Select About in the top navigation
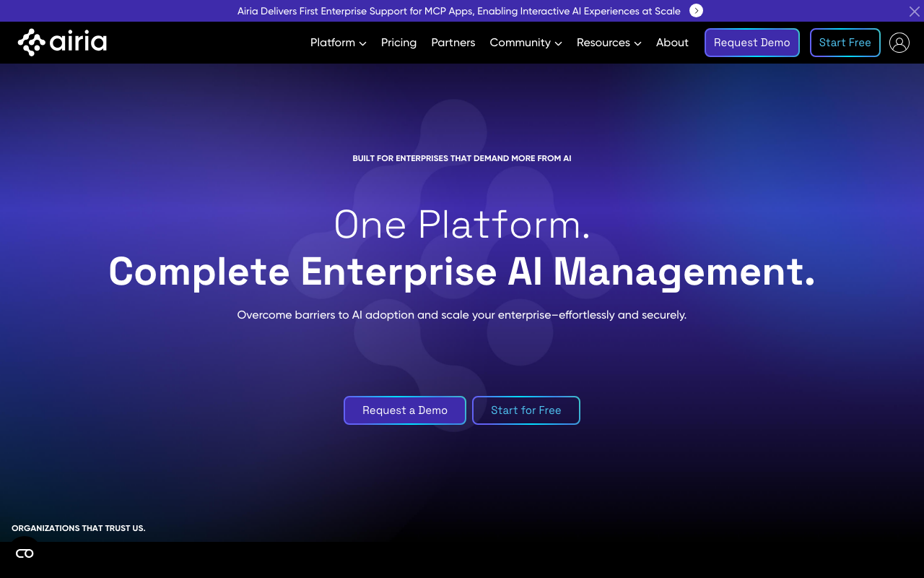 click(x=671, y=43)
